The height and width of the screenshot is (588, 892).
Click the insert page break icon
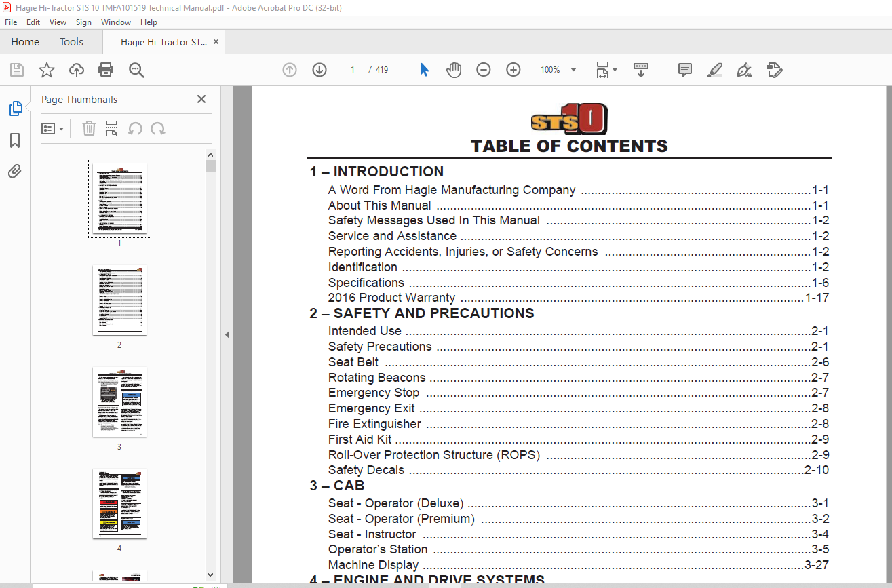pyautogui.click(x=112, y=128)
